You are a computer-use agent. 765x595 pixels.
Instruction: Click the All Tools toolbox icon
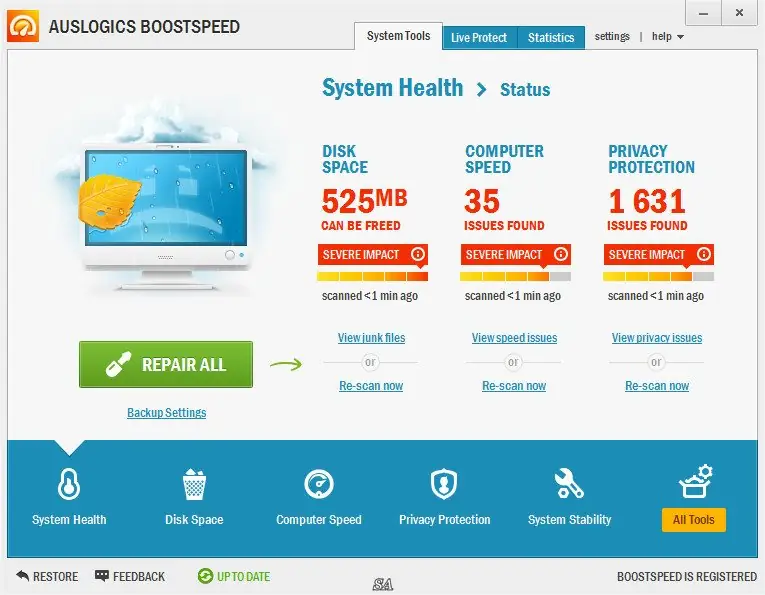coord(696,481)
